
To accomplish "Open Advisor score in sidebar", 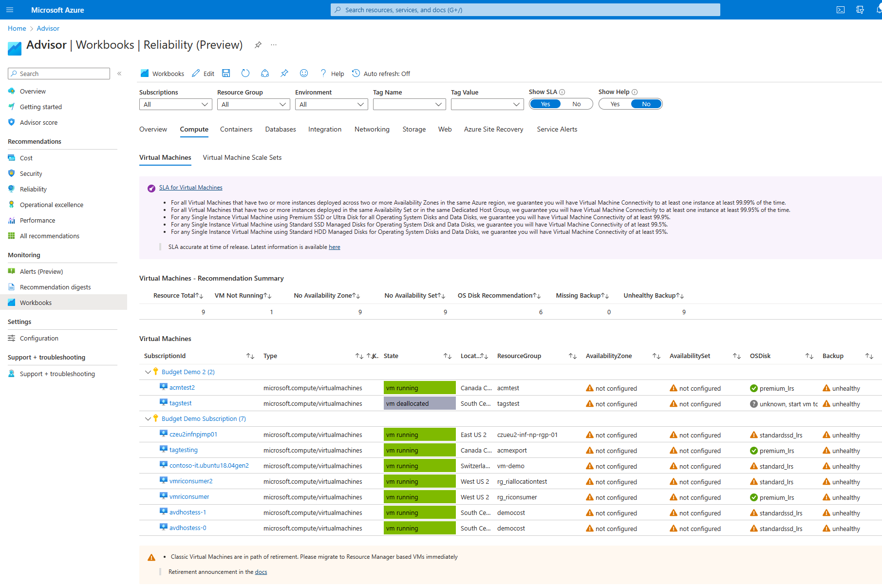I will pyautogui.click(x=38, y=122).
